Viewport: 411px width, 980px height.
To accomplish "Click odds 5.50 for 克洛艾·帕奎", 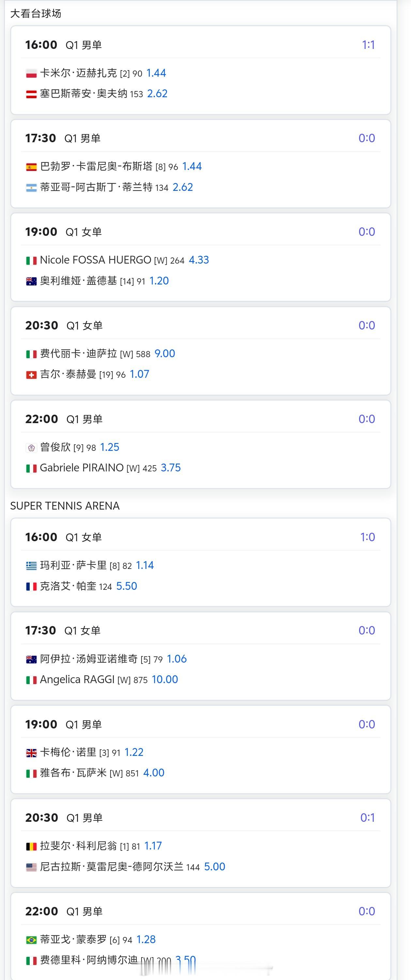I will tap(126, 586).
